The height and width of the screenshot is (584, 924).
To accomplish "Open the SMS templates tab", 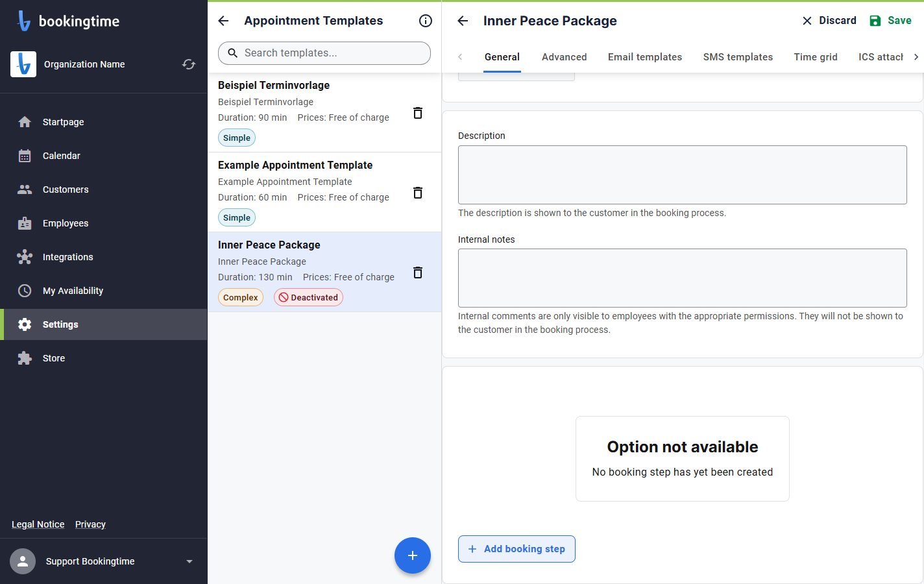I will click(x=738, y=57).
